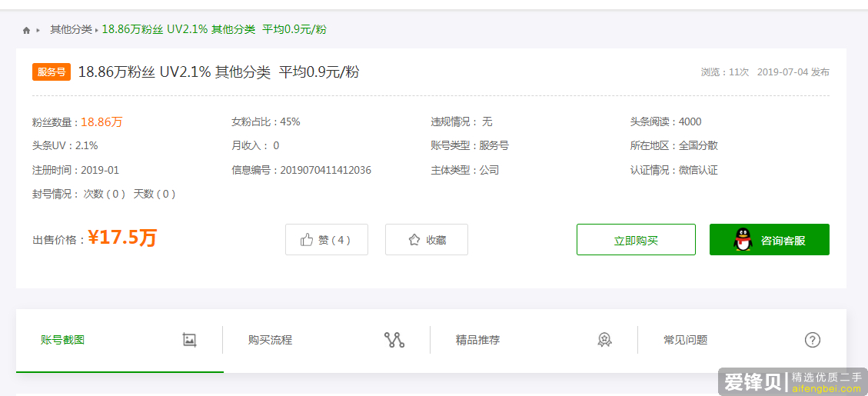Click the question mark icon beside 常见问题
The image size is (868, 396).
click(812, 340)
